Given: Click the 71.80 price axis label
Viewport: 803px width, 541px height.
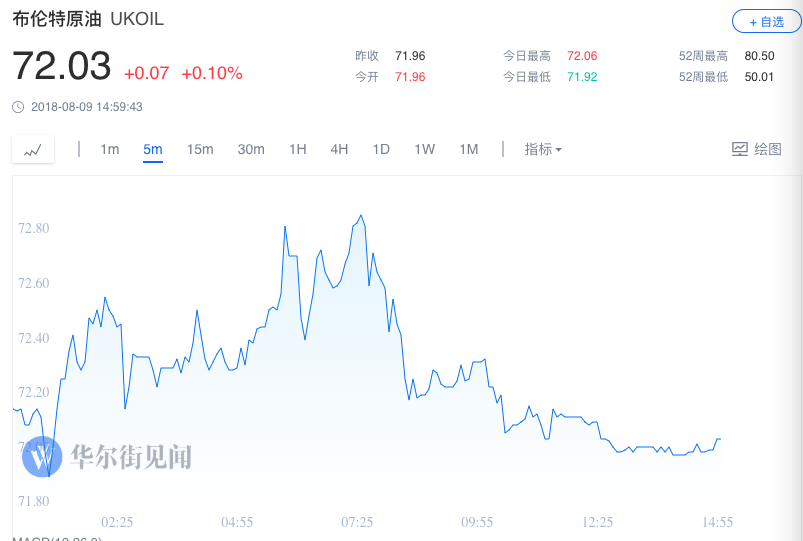Looking at the screenshot, I should coord(34,501).
